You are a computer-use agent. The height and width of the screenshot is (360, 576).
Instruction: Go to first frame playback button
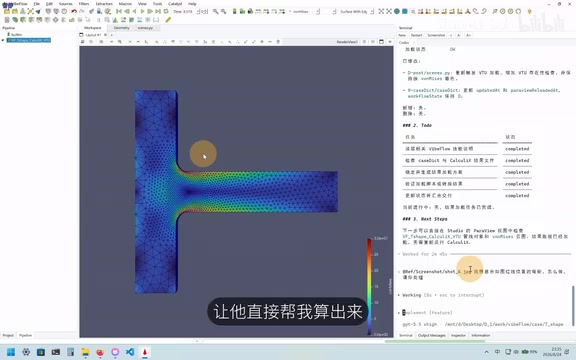tap(119, 12)
